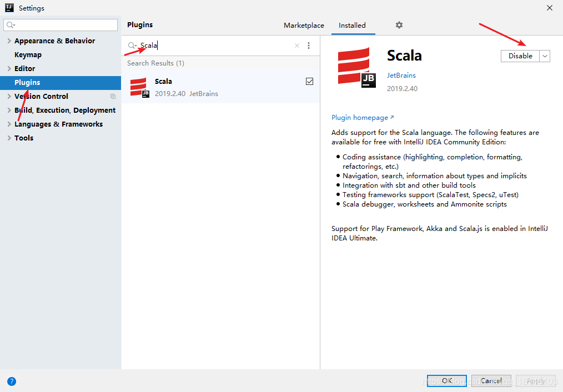Screen dimensions: 563x392
Task: Click the help question mark icon
Action: [x=12, y=381]
